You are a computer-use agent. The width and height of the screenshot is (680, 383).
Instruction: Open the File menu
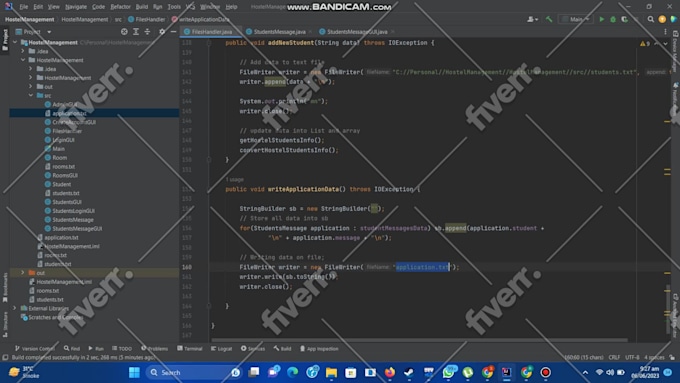24,7
